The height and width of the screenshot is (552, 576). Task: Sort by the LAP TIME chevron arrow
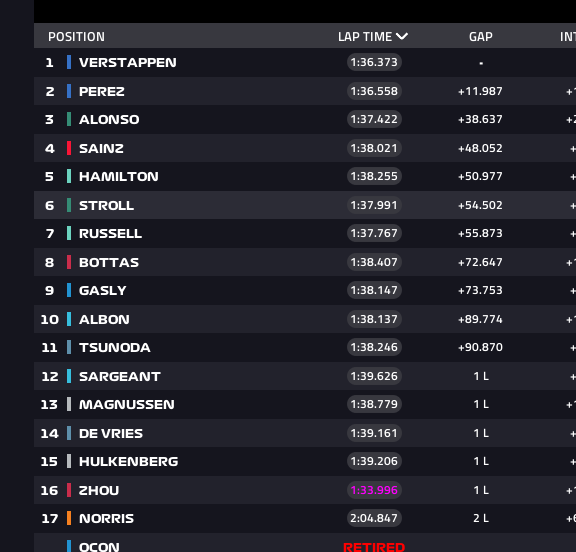click(402, 36)
